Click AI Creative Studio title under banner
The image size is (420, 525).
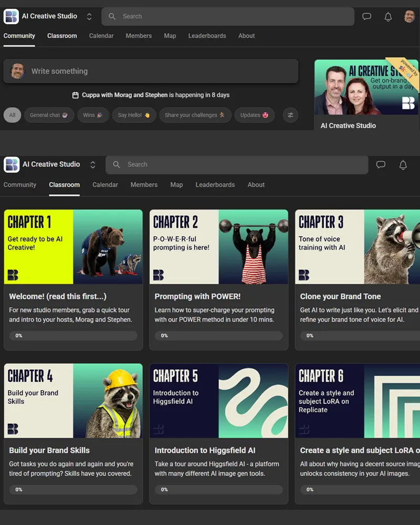(x=348, y=125)
